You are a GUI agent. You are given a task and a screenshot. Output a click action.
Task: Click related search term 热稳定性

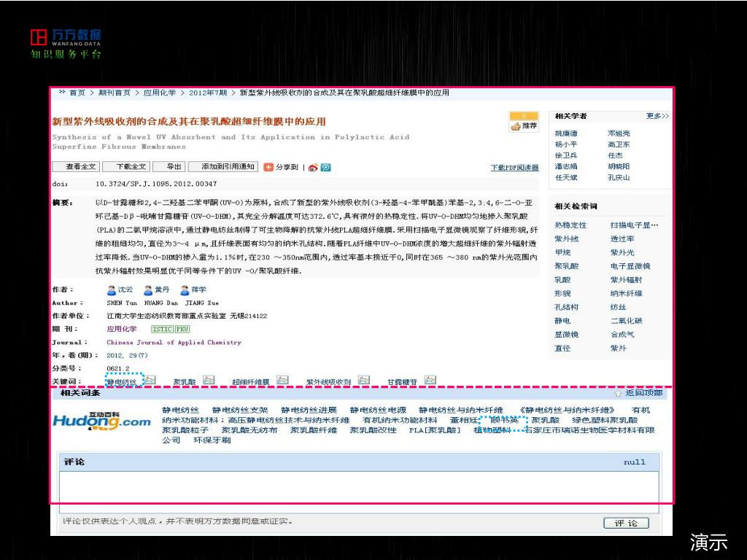pos(570,225)
